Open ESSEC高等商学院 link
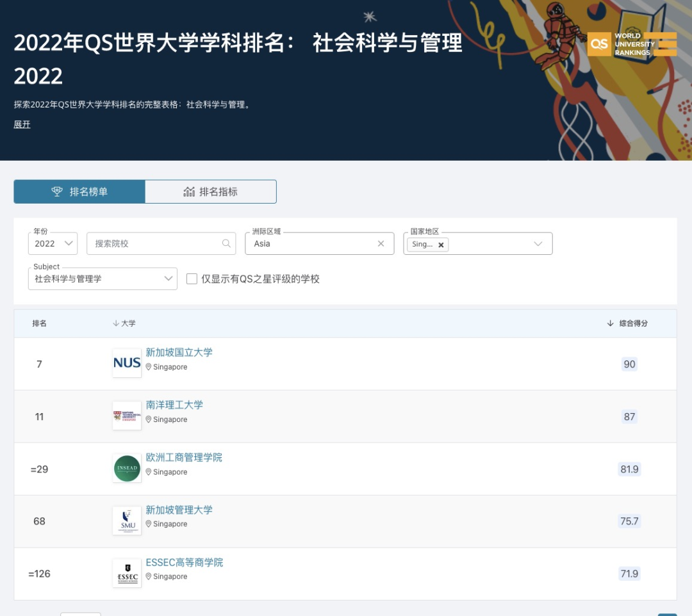Screen dimensions: 692x616 click(185, 562)
